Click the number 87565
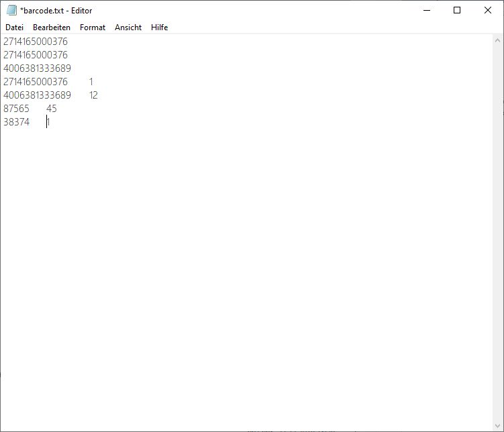Screen dimensions: 504x432 [x=16, y=109]
